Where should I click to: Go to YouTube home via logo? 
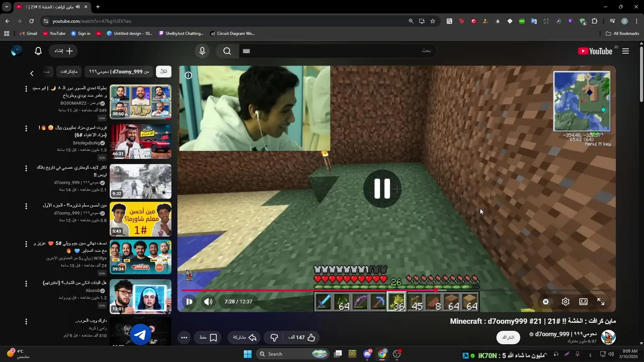[x=595, y=51]
